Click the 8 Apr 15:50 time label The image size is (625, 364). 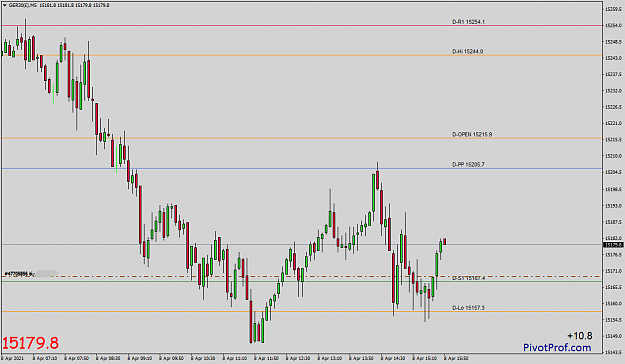coord(456,358)
